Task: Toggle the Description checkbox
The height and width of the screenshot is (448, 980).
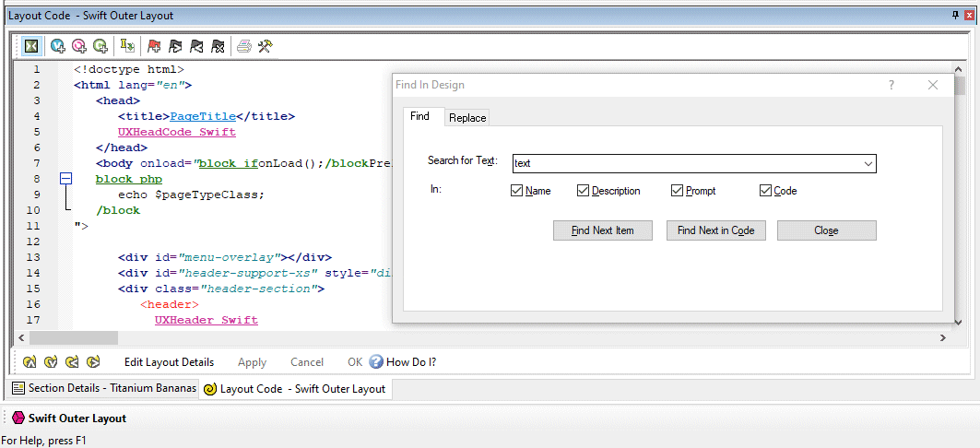Action: (583, 191)
